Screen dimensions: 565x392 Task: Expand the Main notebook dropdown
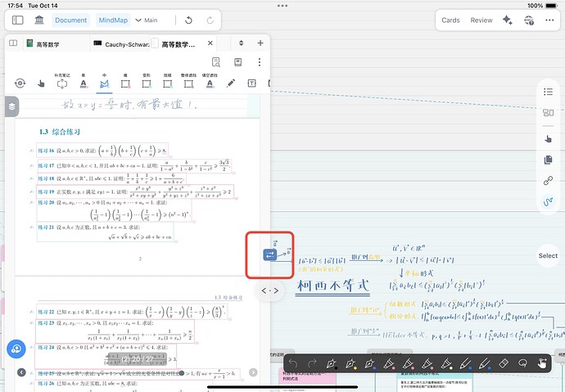point(148,20)
